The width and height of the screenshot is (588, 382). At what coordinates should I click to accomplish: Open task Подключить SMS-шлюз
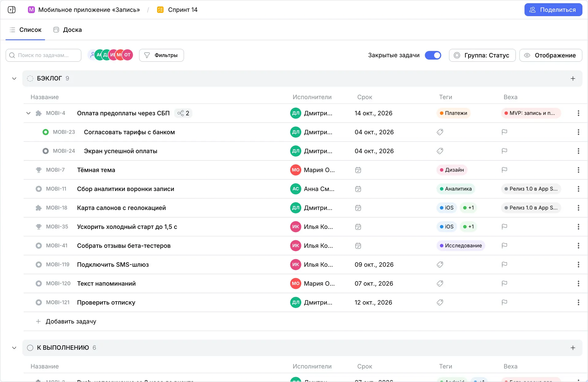pyautogui.click(x=113, y=264)
